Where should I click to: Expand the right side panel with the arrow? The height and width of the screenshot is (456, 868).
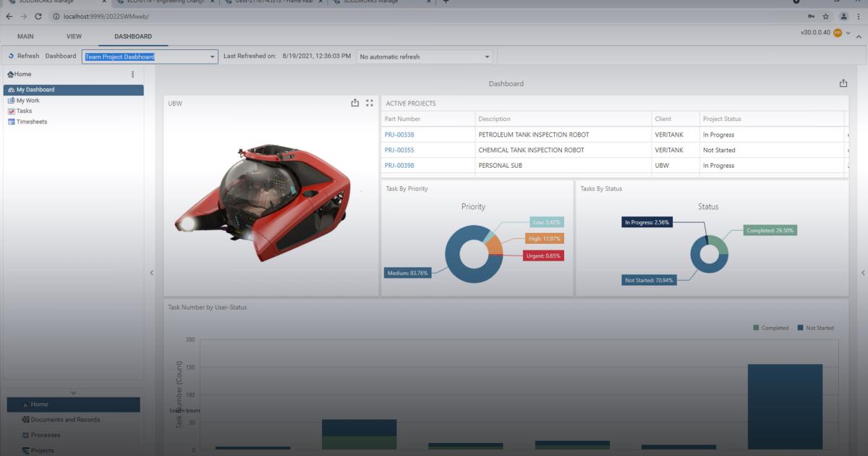[862, 273]
